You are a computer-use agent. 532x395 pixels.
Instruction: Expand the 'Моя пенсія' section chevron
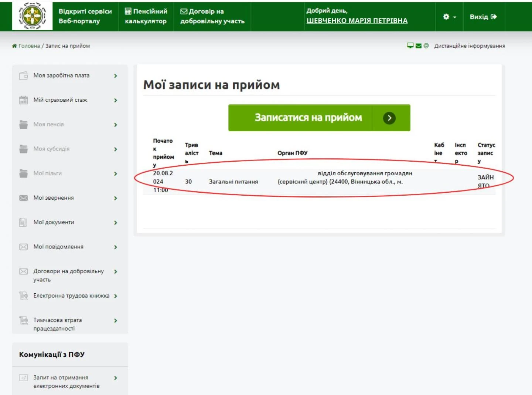115,125
